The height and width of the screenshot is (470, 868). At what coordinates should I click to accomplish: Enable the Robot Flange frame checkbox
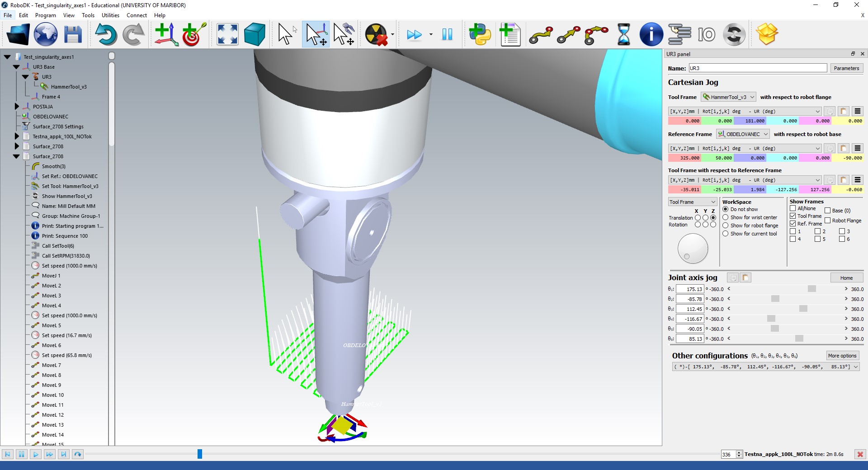[x=827, y=221]
